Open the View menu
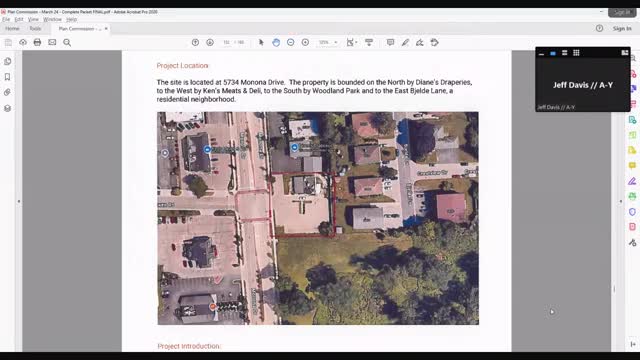Image resolution: width=640 pixels, height=360 pixels. coord(33,19)
